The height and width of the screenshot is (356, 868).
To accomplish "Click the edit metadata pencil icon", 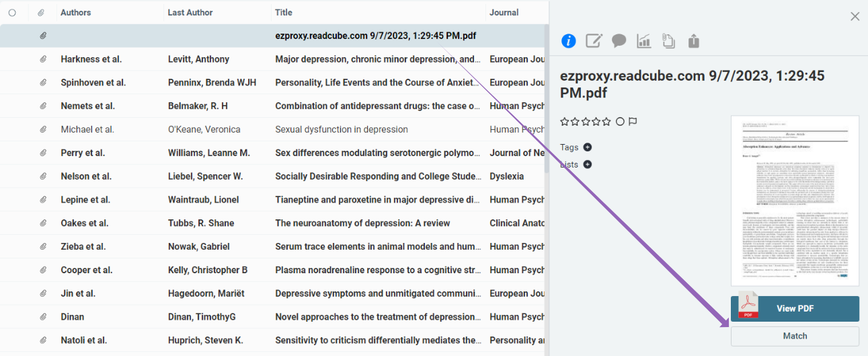I will pyautogui.click(x=594, y=41).
